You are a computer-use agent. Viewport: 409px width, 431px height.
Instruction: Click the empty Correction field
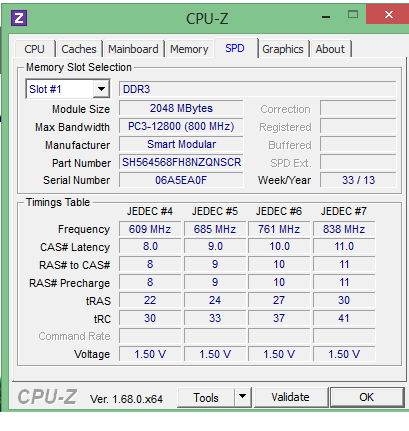tap(358, 108)
